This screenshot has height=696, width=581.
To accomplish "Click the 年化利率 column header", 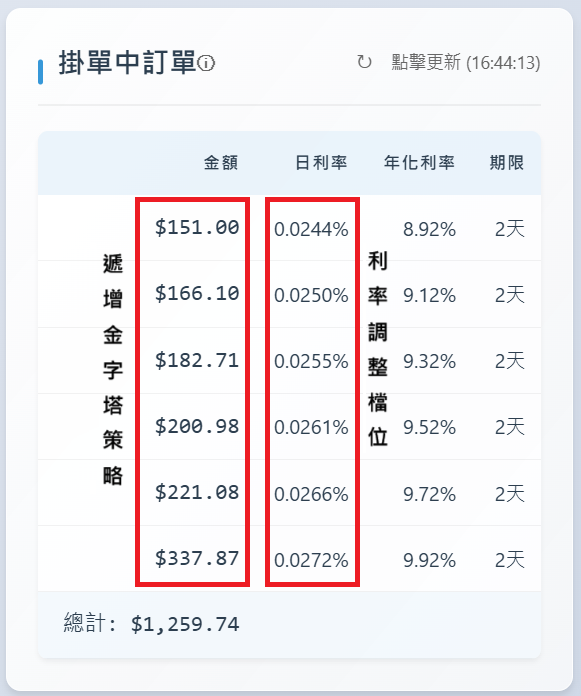I will click(x=419, y=162).
